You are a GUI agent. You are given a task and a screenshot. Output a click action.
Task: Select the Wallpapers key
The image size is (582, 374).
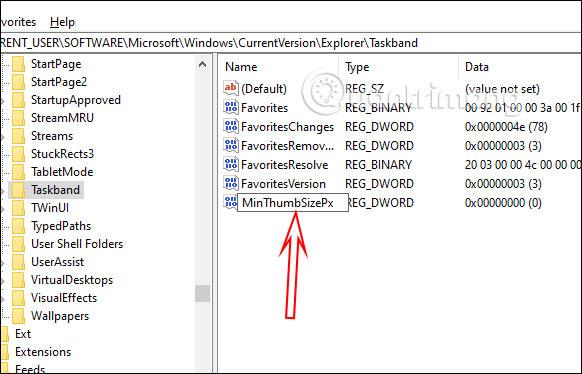(x=60, y=316)
